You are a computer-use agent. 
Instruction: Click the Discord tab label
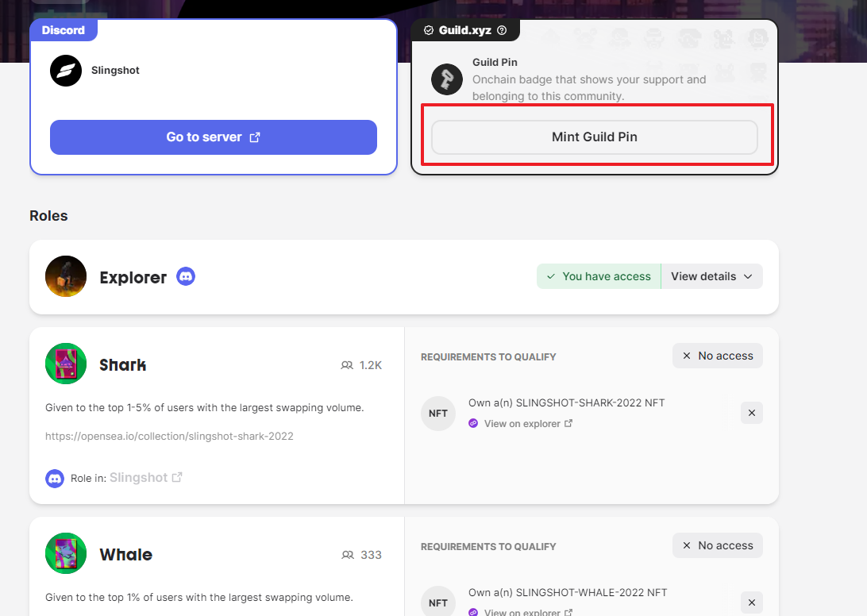pyautogui.click(x=64, y=30)
